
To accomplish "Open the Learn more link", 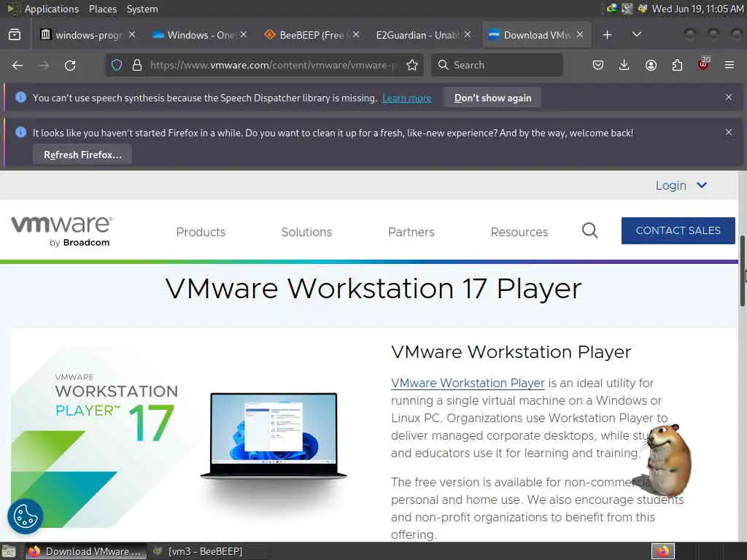I will point(407,98).
